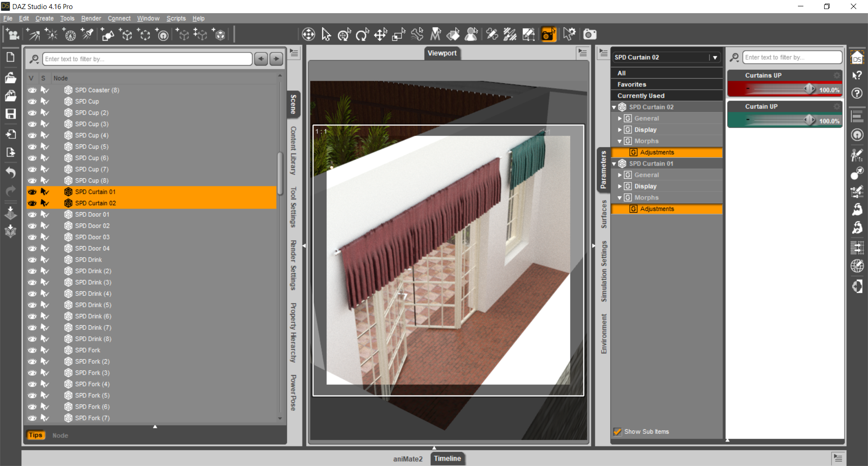Click the Tips button in Scene pane
868x466 pixels.
coord(35,435)
